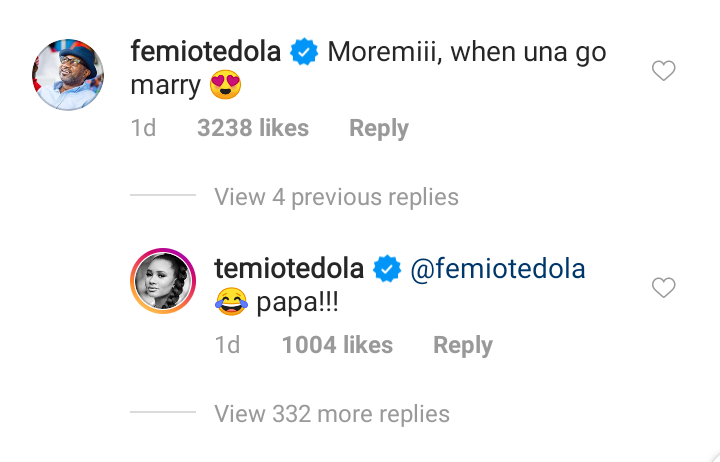The image size is (720, 462).
Task: Click the 1d timestamp under temiotedola's reply
Action: pyautogui.click(x=227, y=345)
